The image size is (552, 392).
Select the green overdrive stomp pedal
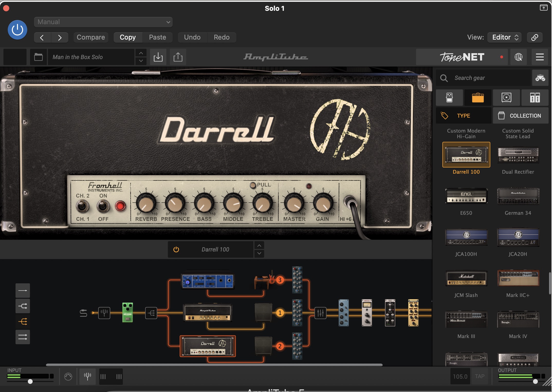tap(127, 312)
